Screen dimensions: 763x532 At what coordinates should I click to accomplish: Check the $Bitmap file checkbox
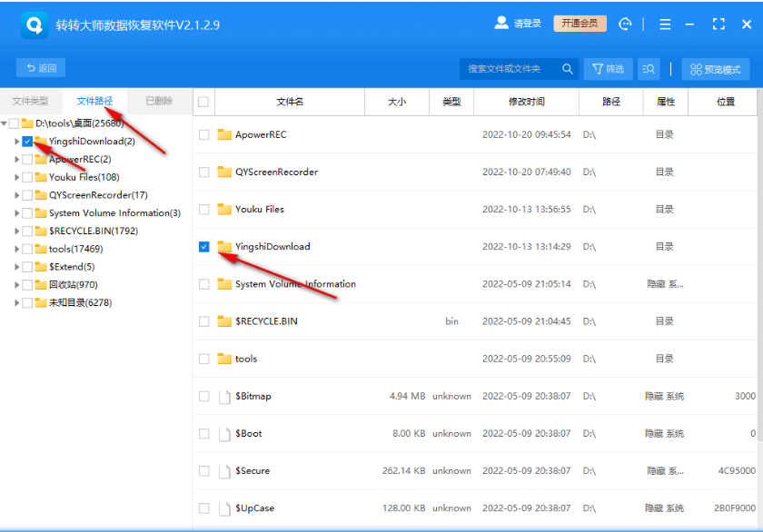pyautogui.click(x=203, y=397)
